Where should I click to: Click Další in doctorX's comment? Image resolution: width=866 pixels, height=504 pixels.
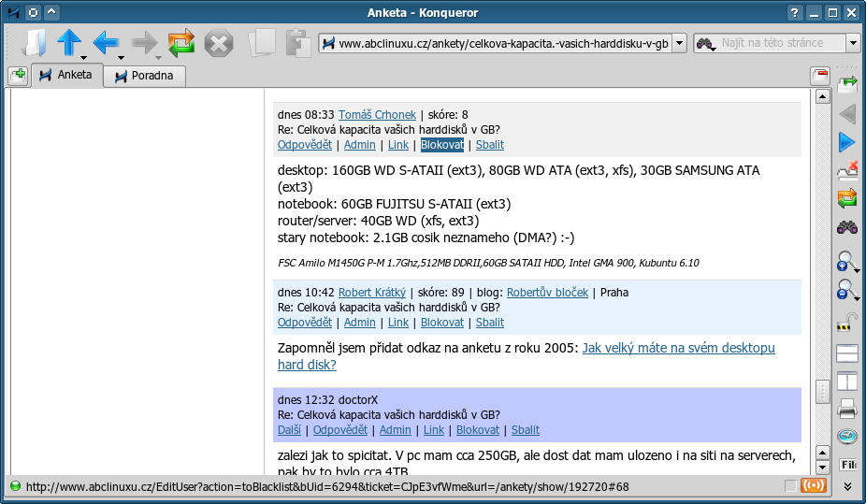click(289, 430)
